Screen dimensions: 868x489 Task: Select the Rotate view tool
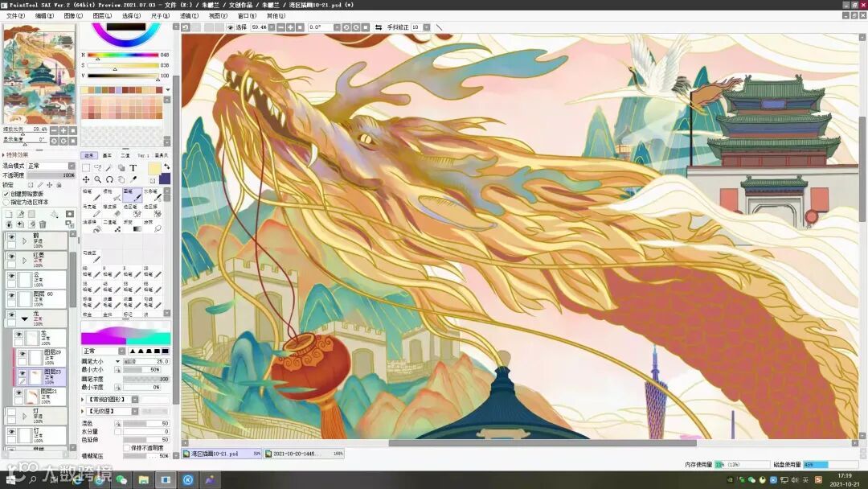coord(109,179)
